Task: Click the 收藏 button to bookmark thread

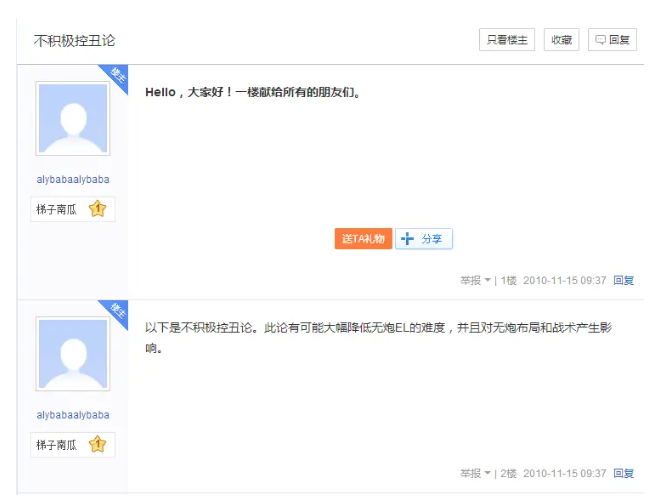Action: tap(561, 40)
